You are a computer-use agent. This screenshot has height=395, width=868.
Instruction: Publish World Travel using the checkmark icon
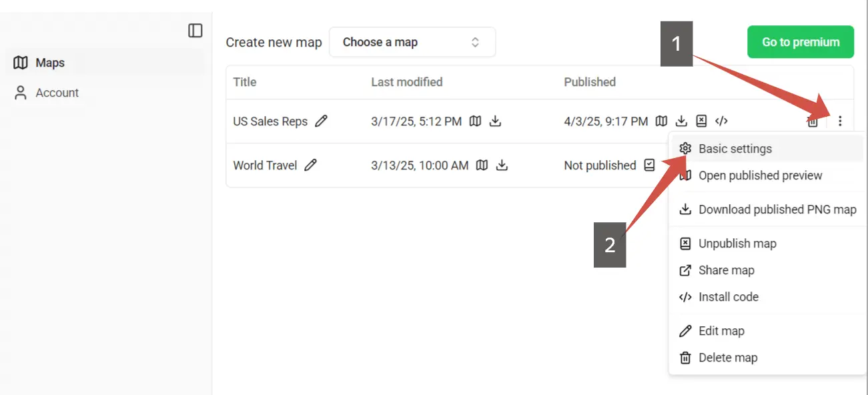pos(649,165)
